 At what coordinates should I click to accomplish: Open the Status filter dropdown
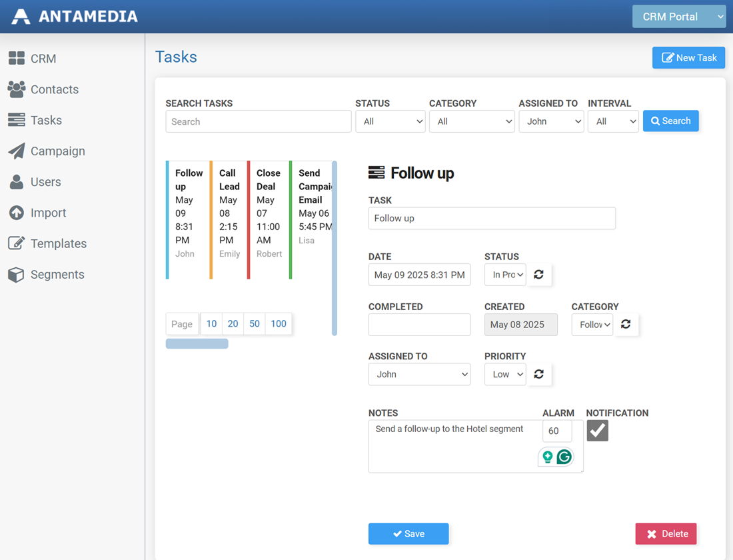click(390, 121)
